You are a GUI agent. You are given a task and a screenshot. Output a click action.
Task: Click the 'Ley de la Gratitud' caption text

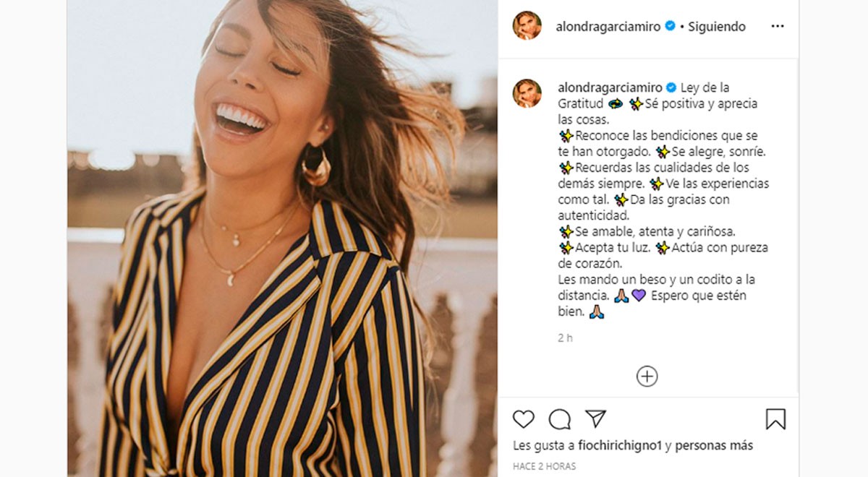(644, 95)
